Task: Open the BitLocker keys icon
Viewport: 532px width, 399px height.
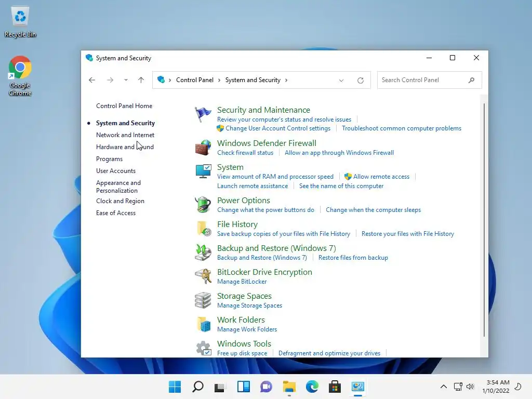Action: [x=203, y=276]
